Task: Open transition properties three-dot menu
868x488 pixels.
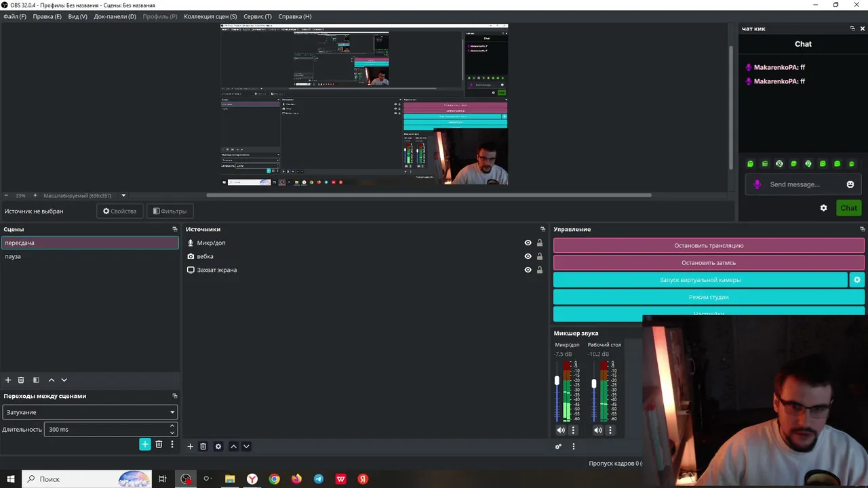Action: click(x=172, y=445)
